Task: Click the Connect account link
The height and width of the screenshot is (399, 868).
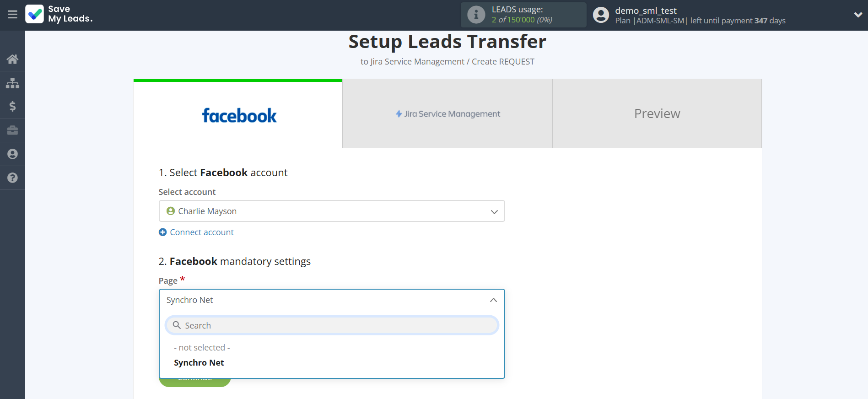Action: click(x=201, y=232)
